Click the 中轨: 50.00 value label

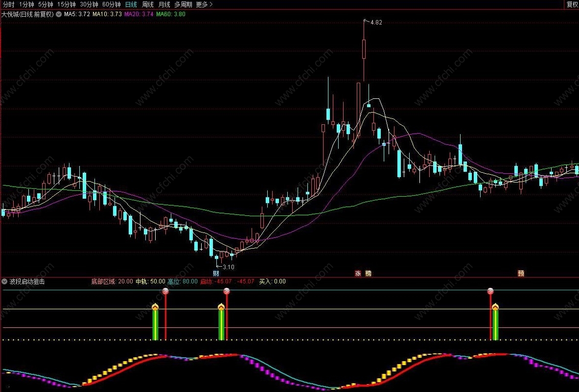150,281
